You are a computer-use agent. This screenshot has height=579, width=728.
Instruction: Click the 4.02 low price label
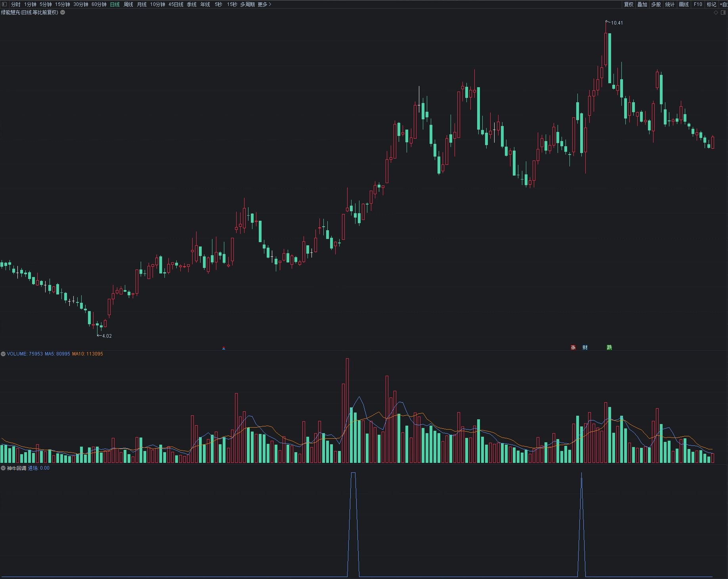pyautogui.click(x=107, y=336)
